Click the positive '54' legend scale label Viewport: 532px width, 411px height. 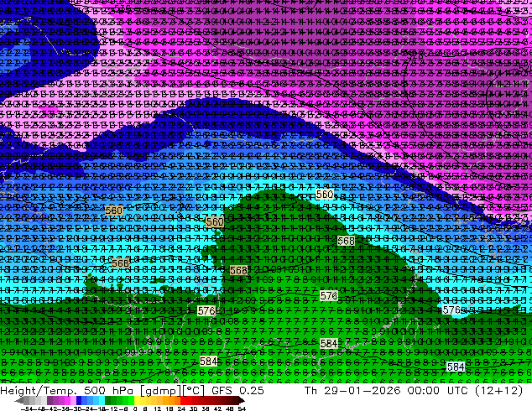tap(242, 409)
